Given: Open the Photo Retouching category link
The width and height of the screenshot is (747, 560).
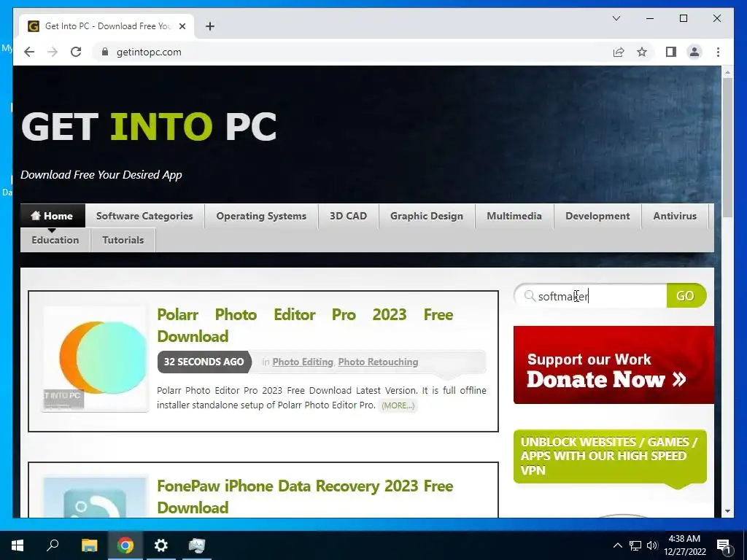Looking at the screenshot, I should tap(379, 362).
